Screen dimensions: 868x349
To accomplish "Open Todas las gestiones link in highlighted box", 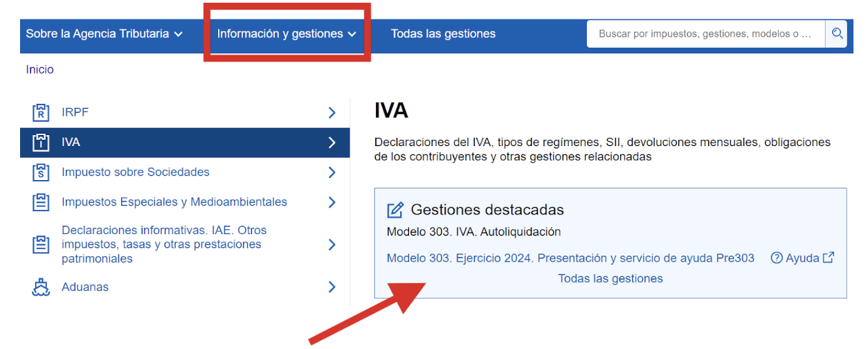I will [x=611, y=278].
